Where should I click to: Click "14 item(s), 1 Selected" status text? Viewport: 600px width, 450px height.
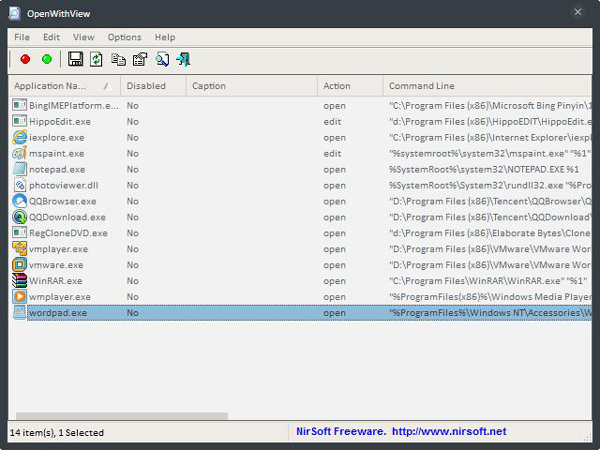point(57,433)
